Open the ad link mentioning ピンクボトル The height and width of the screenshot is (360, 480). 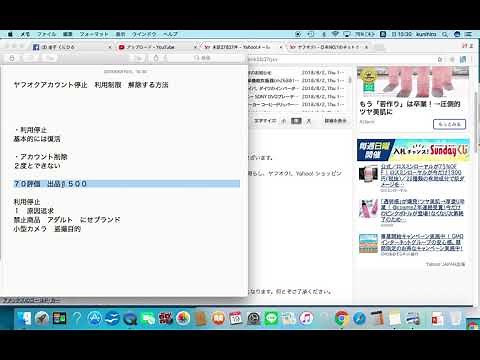pyautogui.click(x=422, y=211)
